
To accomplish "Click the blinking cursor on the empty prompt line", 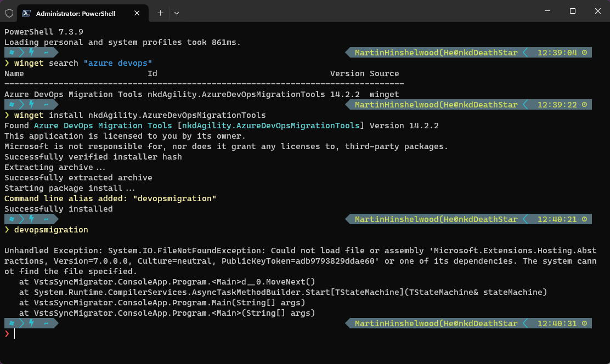I will (x=14, y=333).
